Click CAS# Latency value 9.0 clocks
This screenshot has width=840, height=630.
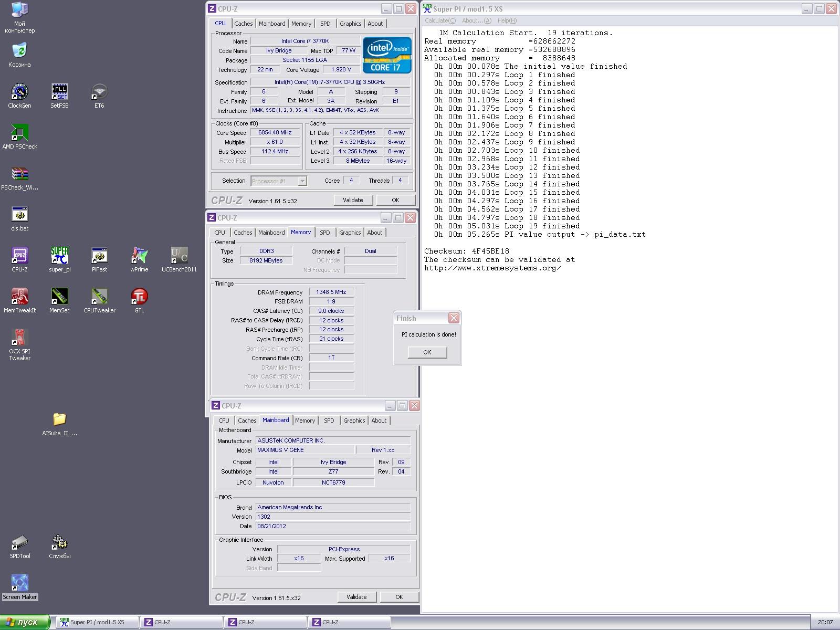(x=331, y=311)
